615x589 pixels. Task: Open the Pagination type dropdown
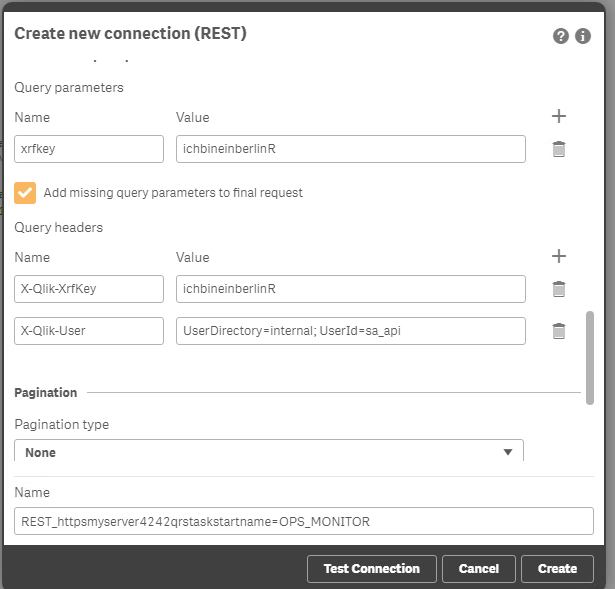(x=269, y=452)
